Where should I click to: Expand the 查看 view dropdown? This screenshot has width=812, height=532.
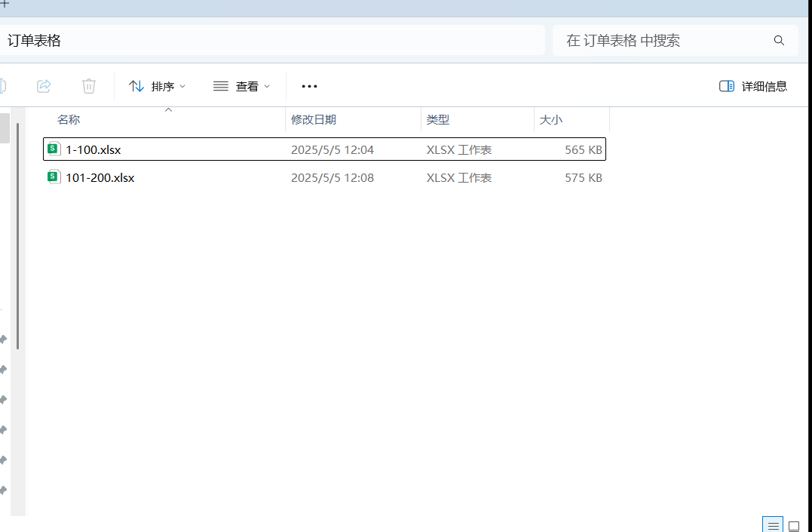point(241,86)
